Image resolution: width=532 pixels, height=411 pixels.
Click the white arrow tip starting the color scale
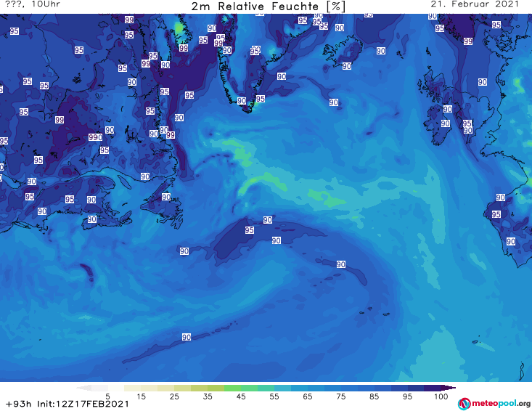point(83,388)
